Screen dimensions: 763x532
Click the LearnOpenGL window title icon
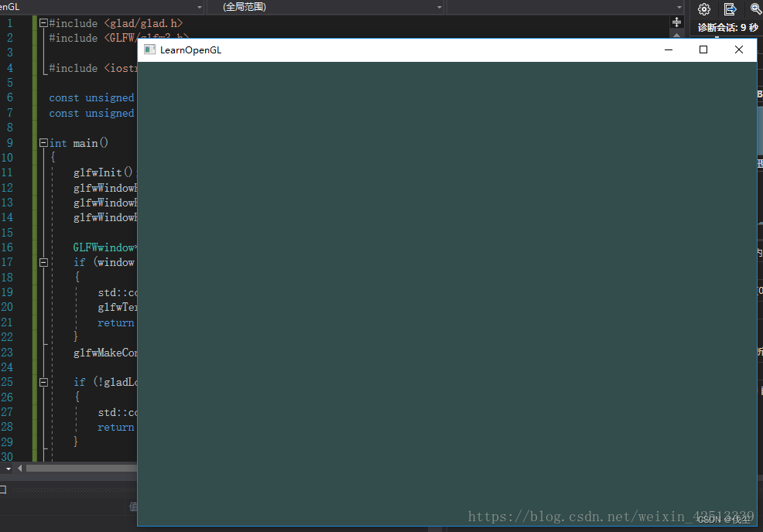click(x=150, y=49)
